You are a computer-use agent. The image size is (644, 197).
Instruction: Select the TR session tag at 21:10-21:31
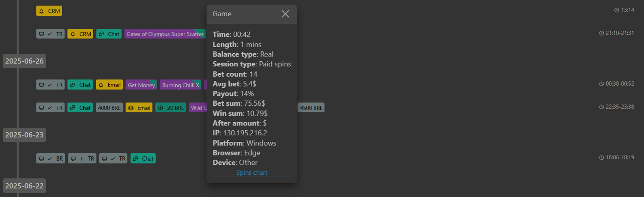(x=50, y=34)
